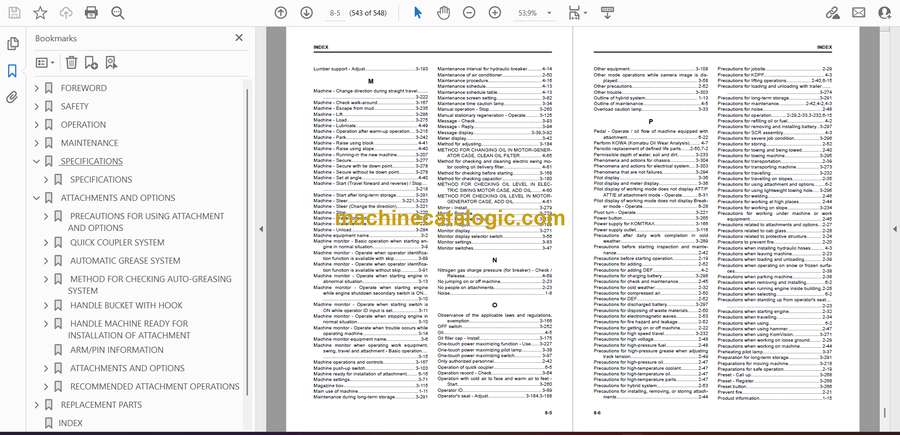
Task: Open QUICK COUPLER SYSTEM bookmark
Action: point(117,243)
